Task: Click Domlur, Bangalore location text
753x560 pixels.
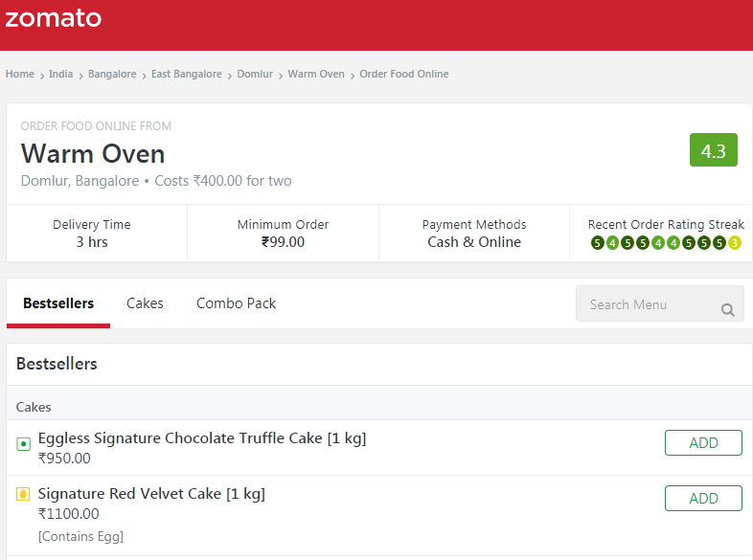Action: coord(80,181)
